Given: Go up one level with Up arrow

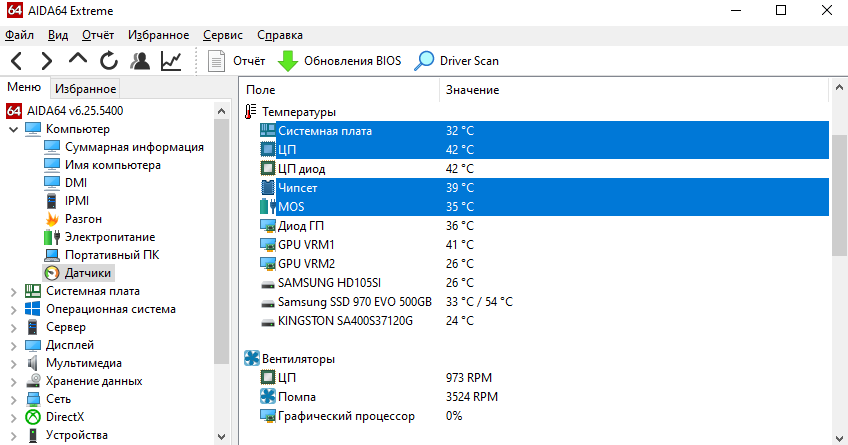Looking at the screenshot, I should (78, 61).
